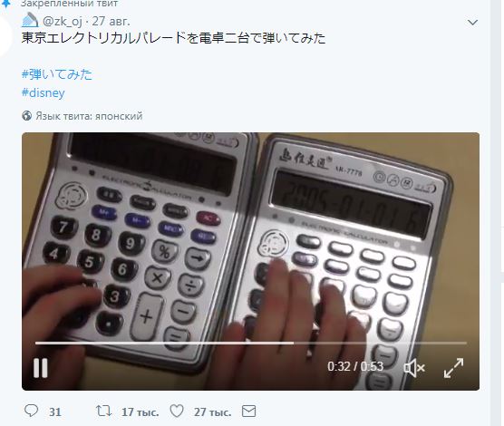504x426 pixels.
Task: Unmute the video sound
Action: [x=414, y=367]
